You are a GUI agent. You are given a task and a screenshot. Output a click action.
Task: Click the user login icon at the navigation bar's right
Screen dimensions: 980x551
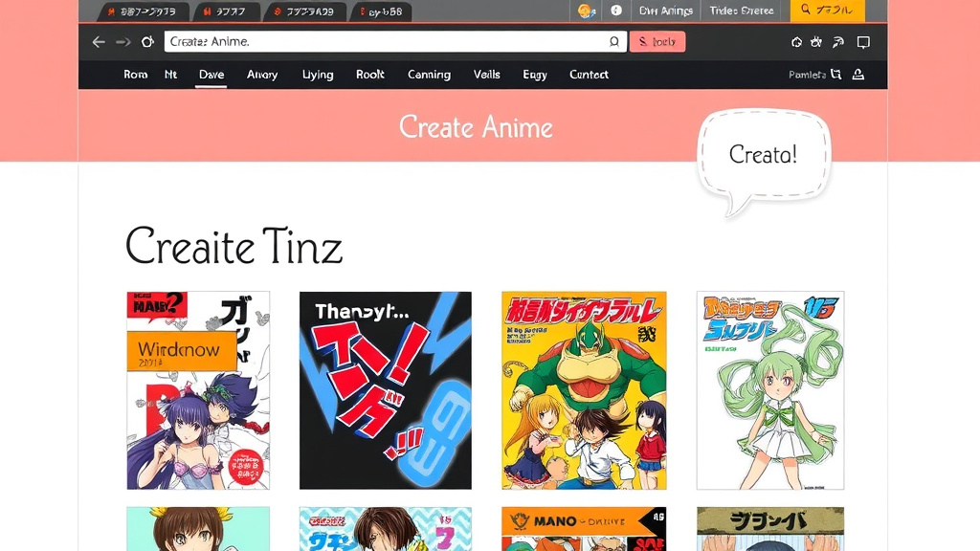[857, 74]
